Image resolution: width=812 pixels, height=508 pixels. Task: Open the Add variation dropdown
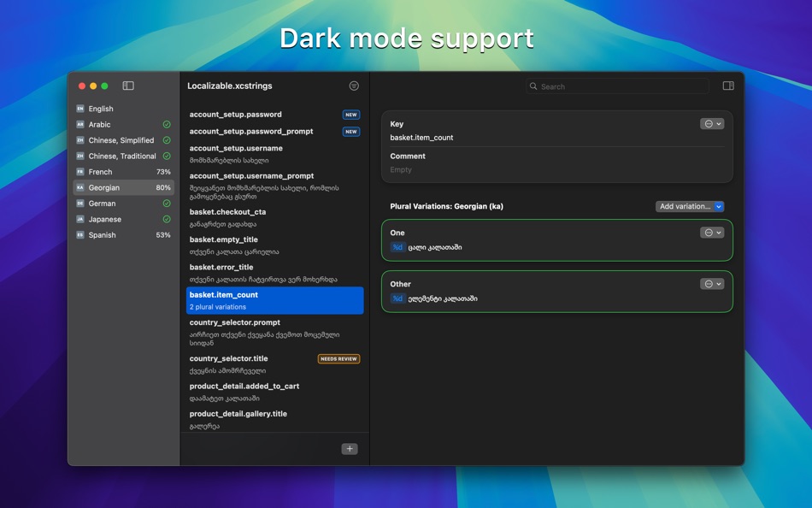click(x=690, y=206)
